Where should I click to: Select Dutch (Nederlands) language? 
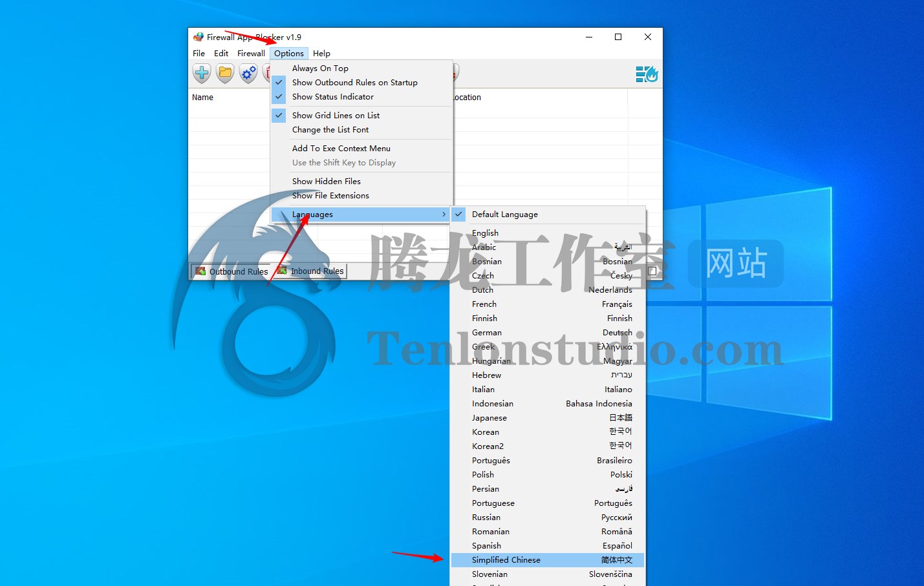(x=548, y=290)
